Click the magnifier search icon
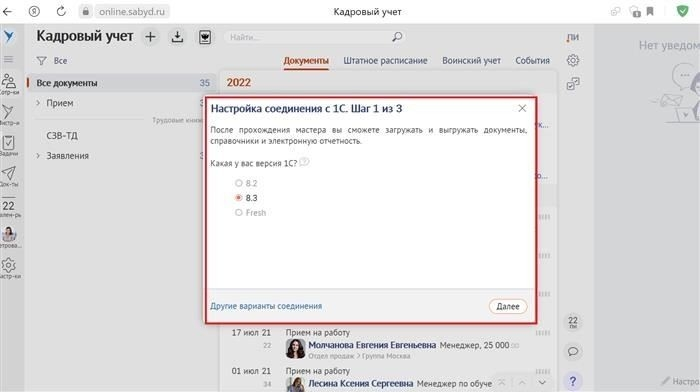Viewport: 700px width, 392px height. 397,37
